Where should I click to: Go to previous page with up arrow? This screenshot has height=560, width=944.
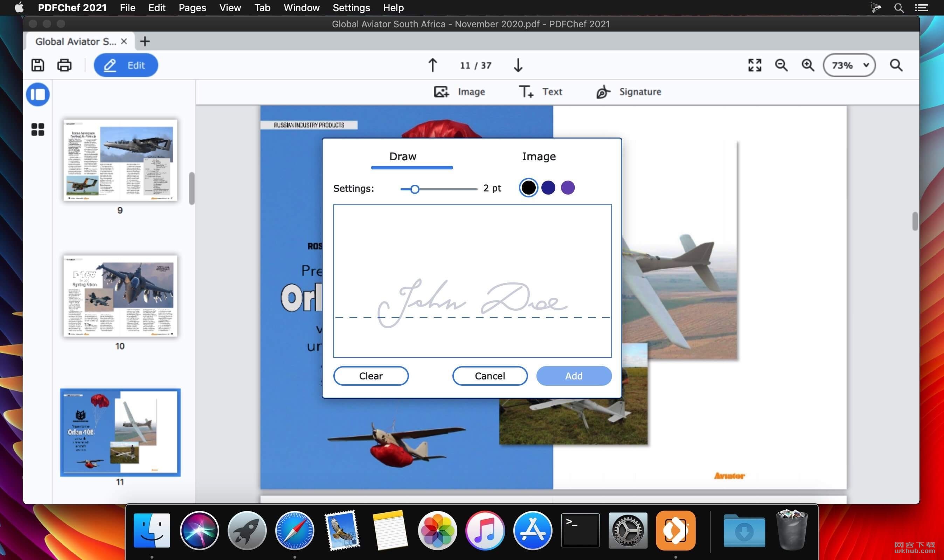(432, 65)
